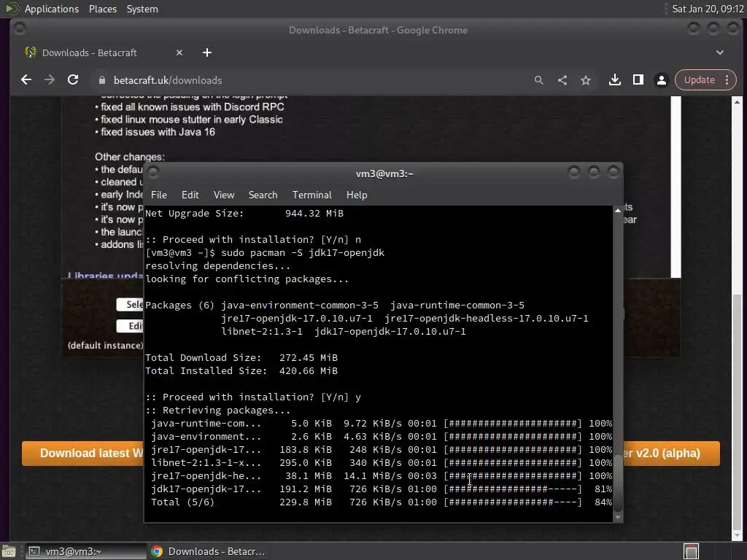
Task: Reload the Betacraft downloads page
Action: point(73,80)
